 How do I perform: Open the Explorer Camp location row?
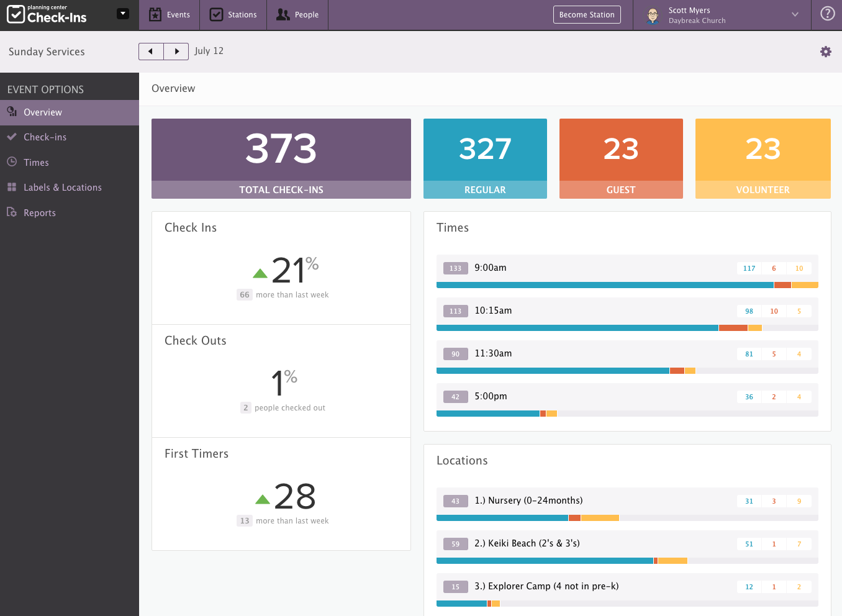pos(627,590)
